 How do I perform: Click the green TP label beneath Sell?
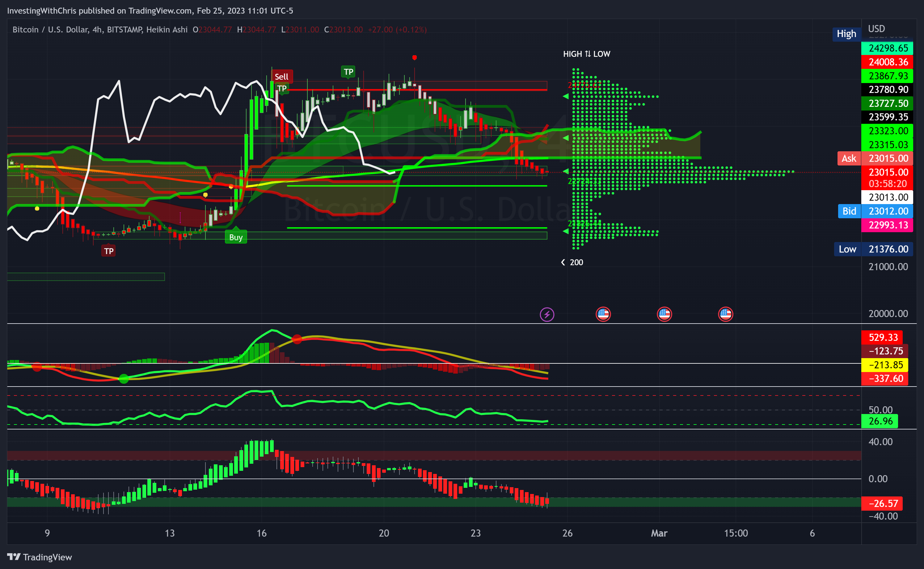coord(282,88)
